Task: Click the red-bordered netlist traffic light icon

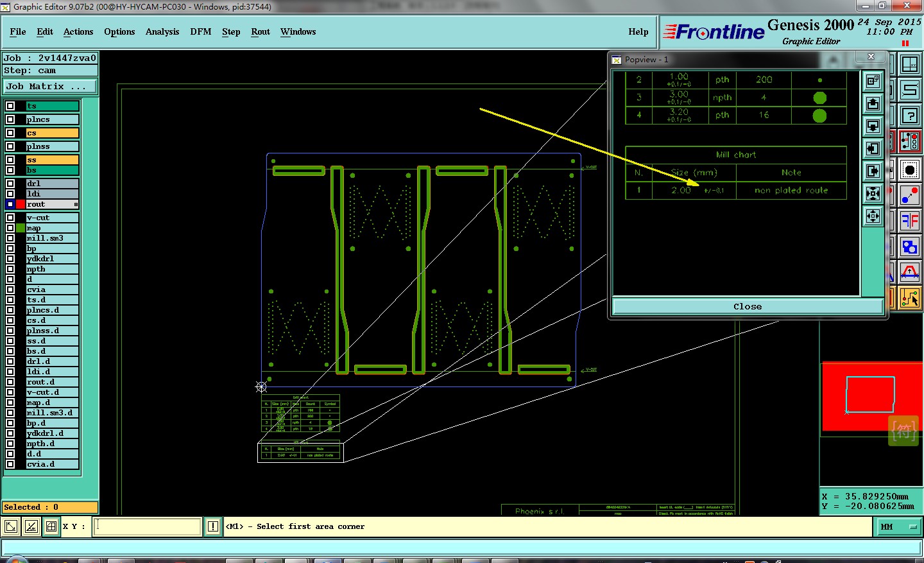Action: coord(910,141)
